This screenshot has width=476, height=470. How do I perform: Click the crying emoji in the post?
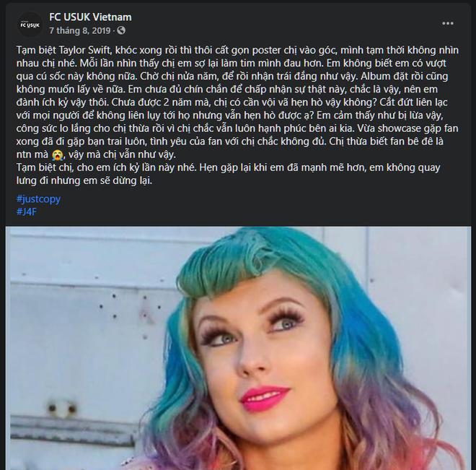pos(57,155)
